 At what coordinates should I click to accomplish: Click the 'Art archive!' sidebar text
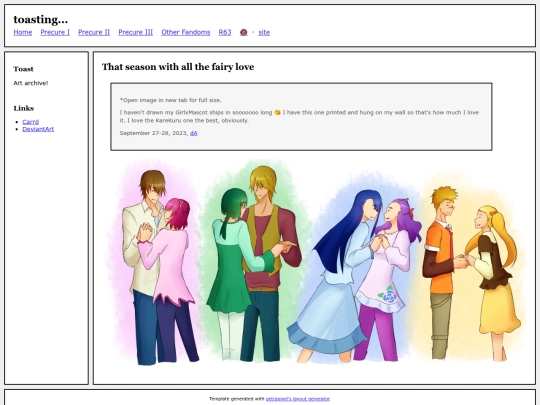[x=31, y=83]
